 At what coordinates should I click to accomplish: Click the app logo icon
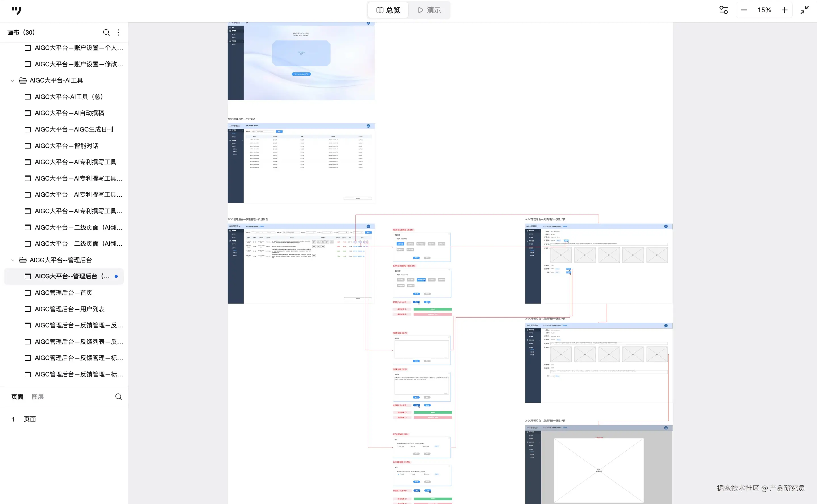[x=16, y=10]
